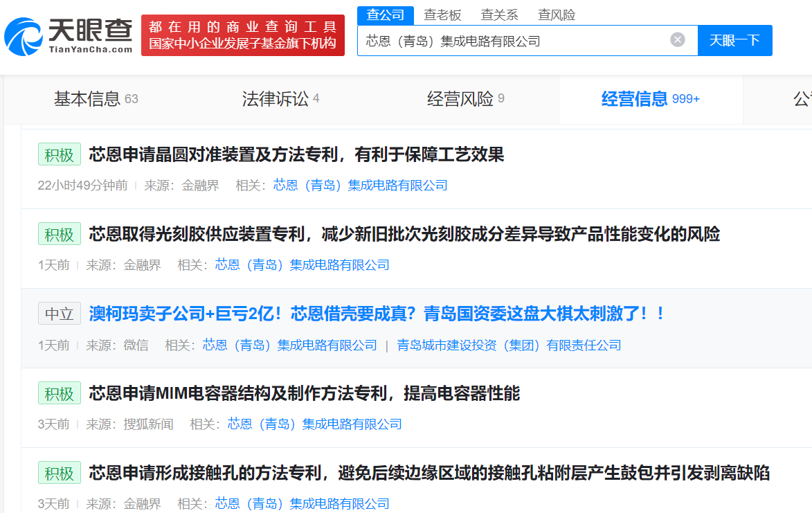Open news 芯恩申请MIM电容器结构及制作方法专利
This screenshot has height=513, width=812.
(304, 393)
